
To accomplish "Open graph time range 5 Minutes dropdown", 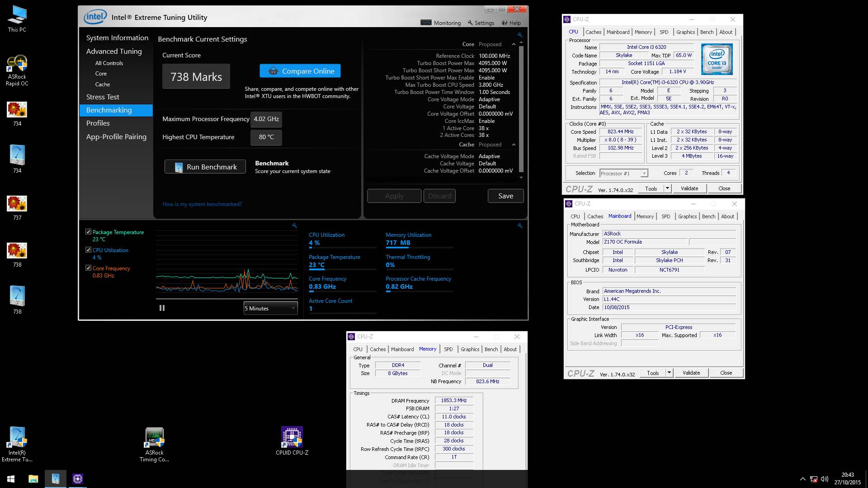I will pos(270,308).
